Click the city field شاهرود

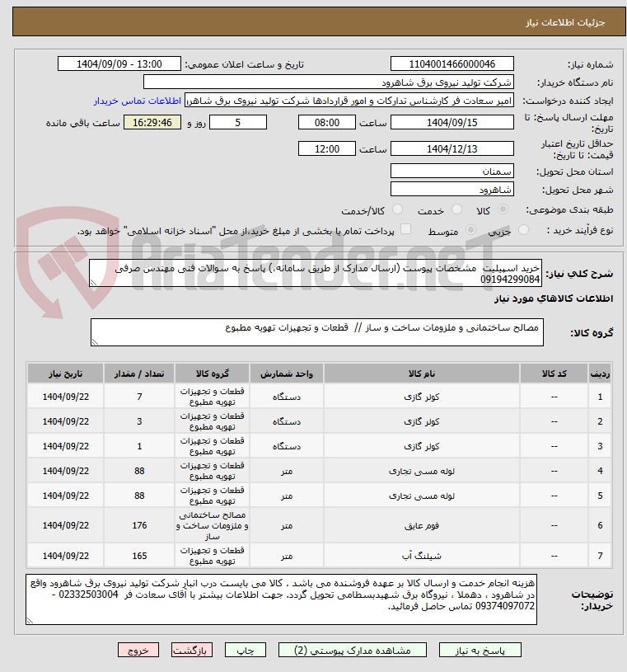click(452, 189)
